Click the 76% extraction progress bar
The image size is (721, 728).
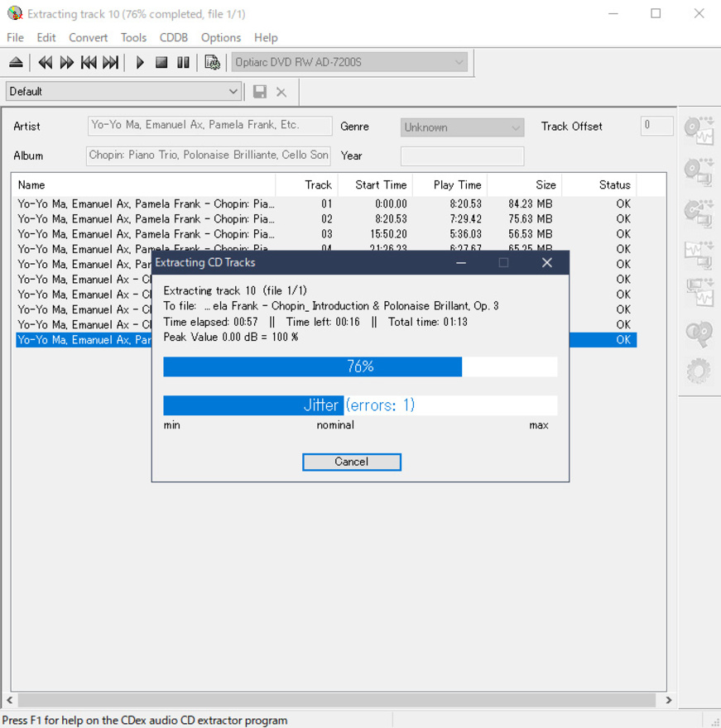[x=359, y=366]
